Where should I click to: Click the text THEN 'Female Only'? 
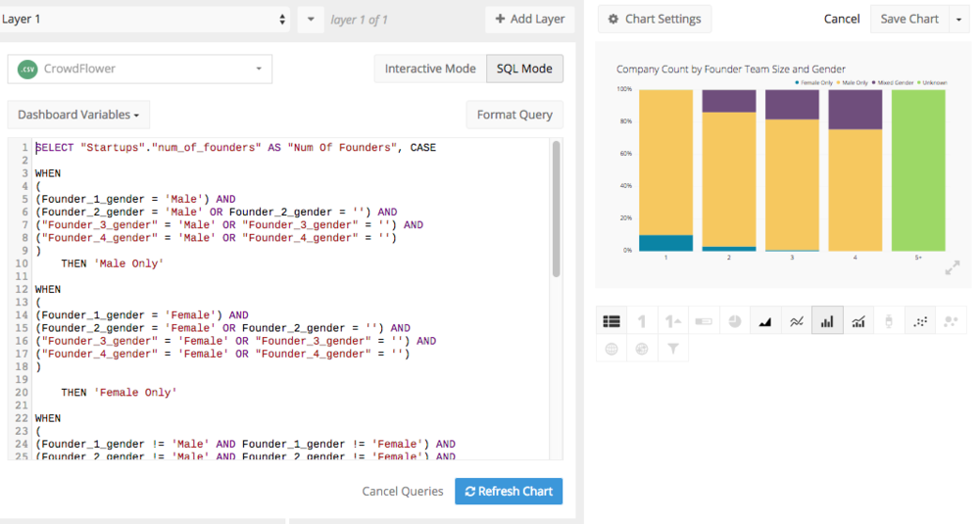119,392
